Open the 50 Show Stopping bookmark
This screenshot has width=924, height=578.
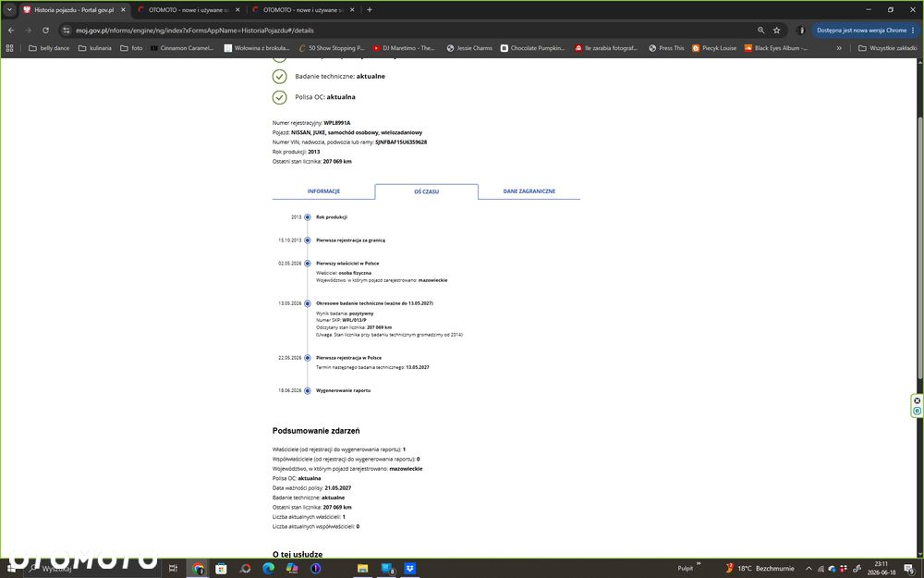[332, 48]
